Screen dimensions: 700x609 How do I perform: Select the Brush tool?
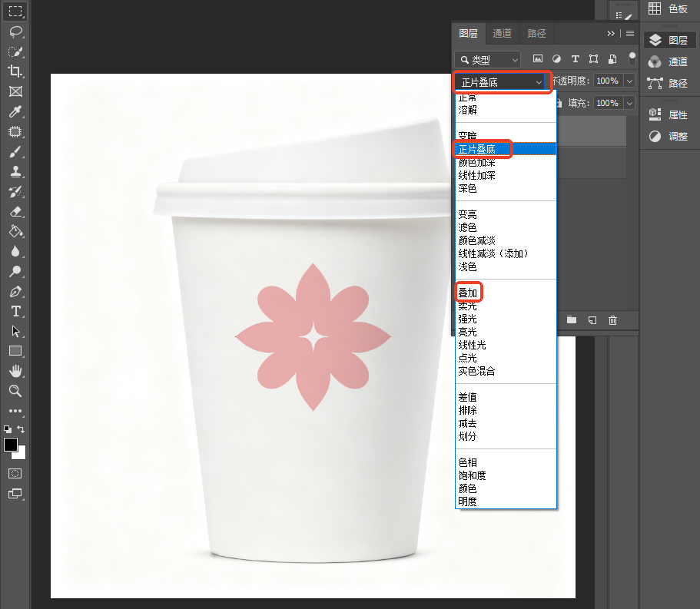tap(15, 152)
